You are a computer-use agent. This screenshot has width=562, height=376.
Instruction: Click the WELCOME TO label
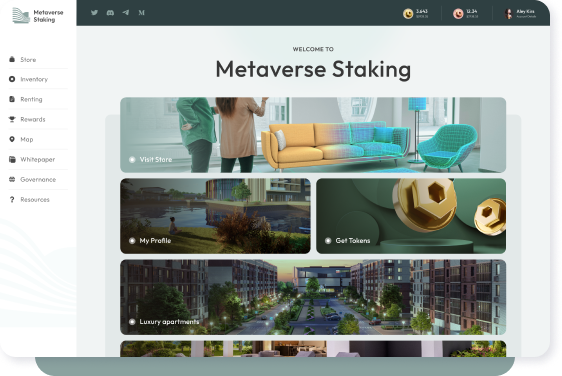point(313,49)
